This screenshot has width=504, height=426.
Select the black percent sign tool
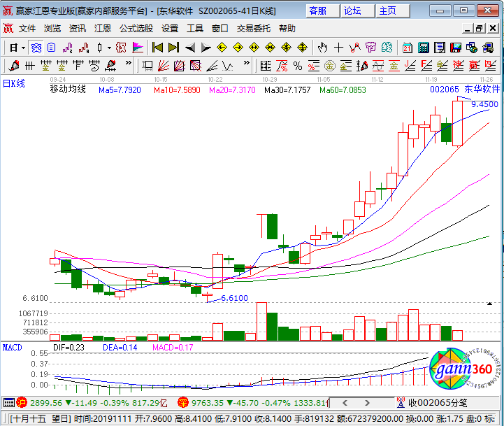coord(298,66)
